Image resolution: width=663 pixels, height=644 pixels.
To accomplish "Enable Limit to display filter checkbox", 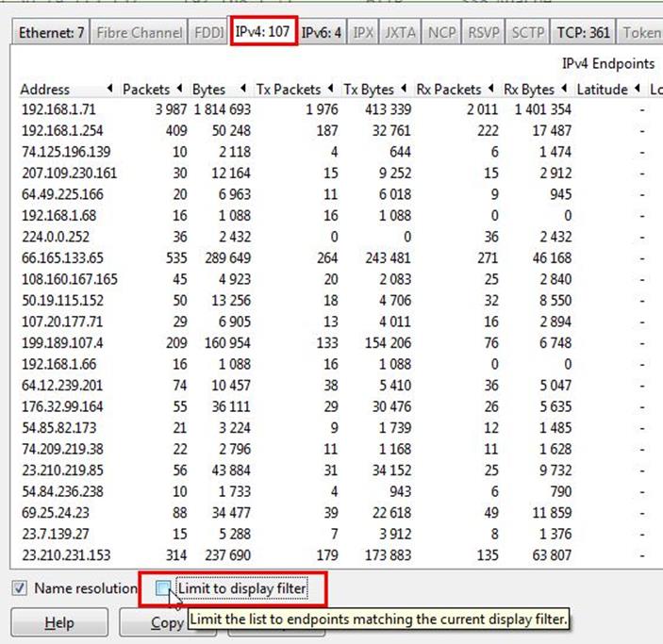I will [164, 588].
